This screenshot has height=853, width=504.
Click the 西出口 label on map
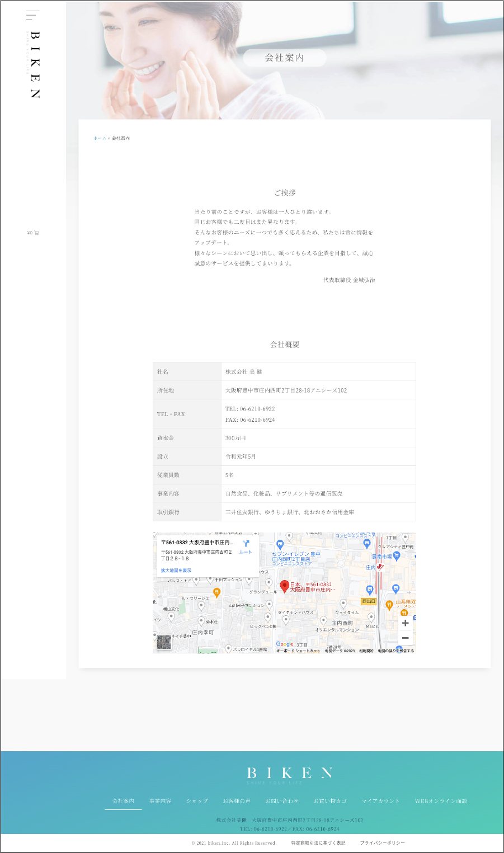coord(369,601)
